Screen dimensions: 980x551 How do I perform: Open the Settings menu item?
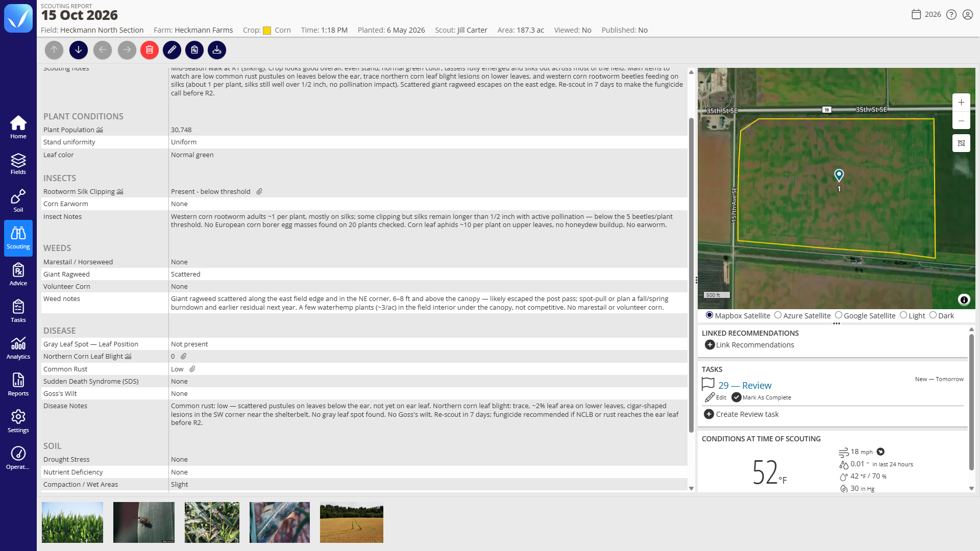pyautogui.click(x=18, y=421)
